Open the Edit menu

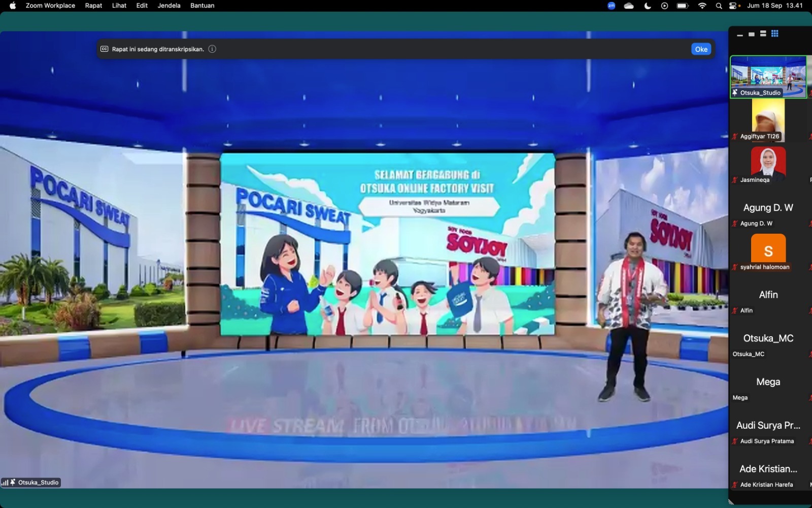(x=142, y=6)
